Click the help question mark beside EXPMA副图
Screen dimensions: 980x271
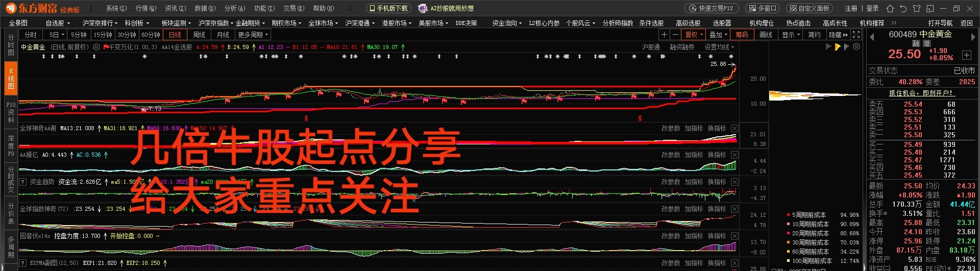click(23, 263)
